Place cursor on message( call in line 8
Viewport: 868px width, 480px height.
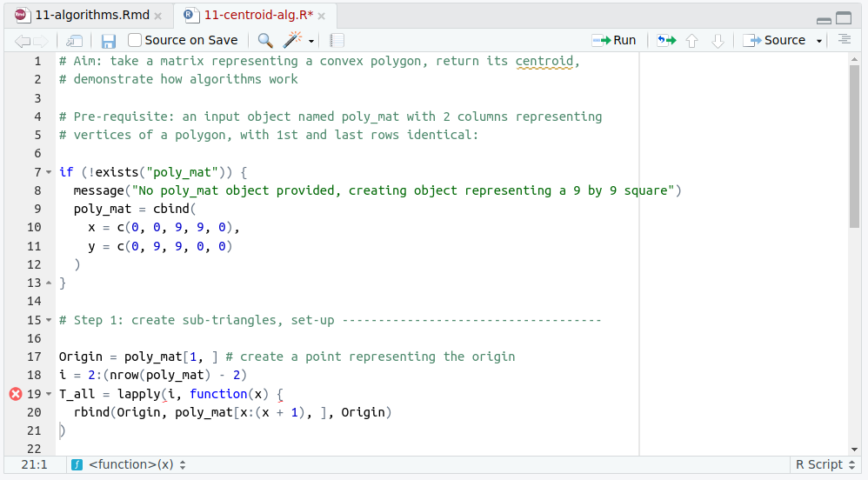(102, 190)
